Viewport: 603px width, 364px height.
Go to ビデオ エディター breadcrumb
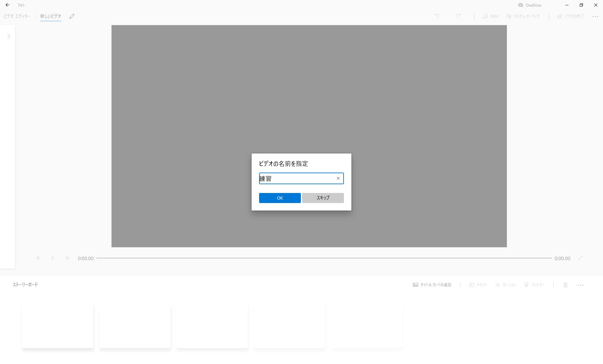(17, 16)
